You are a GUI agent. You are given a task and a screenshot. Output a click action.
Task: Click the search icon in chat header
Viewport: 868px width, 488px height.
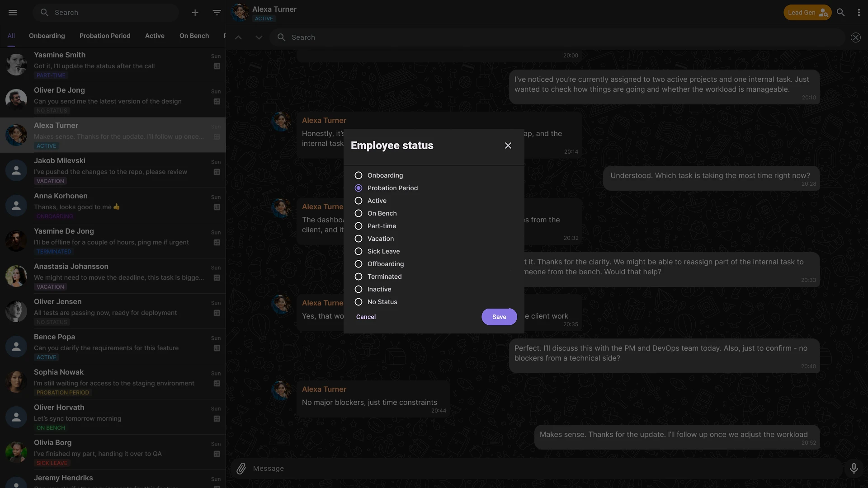pos(840,13)
